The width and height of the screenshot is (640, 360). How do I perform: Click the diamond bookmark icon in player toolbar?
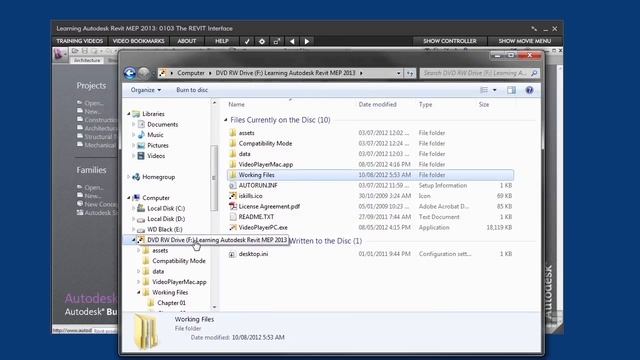pyautogui.click(x=262, y=41)
